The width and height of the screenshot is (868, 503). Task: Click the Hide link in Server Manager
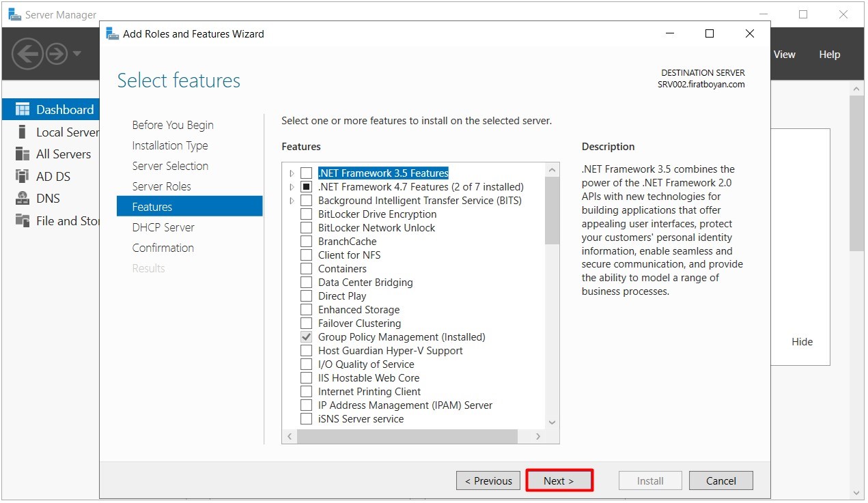(802, 342)
